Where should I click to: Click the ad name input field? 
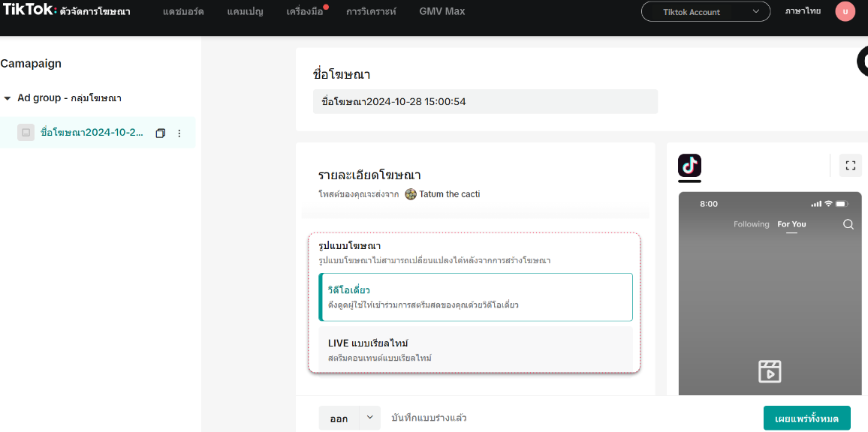[484, 101]
